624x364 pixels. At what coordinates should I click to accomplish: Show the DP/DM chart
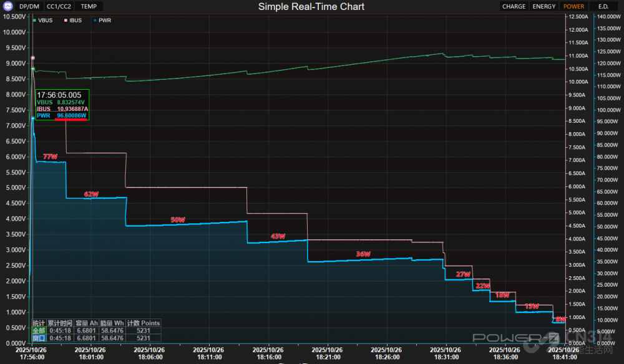(29, 6)
